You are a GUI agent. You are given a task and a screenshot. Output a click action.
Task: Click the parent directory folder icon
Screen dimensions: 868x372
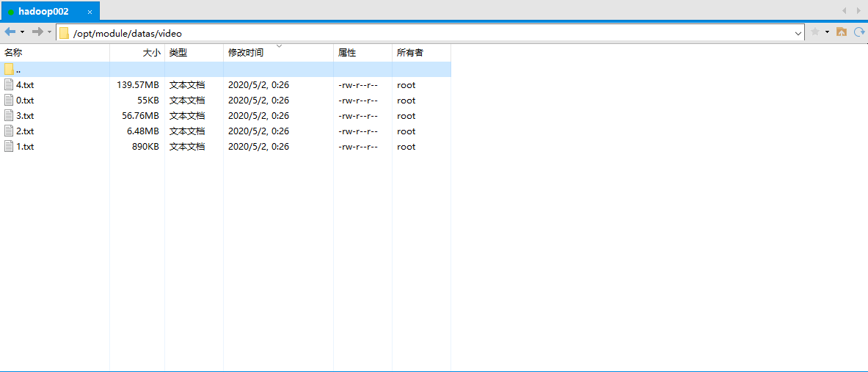(x=9, y=69)
